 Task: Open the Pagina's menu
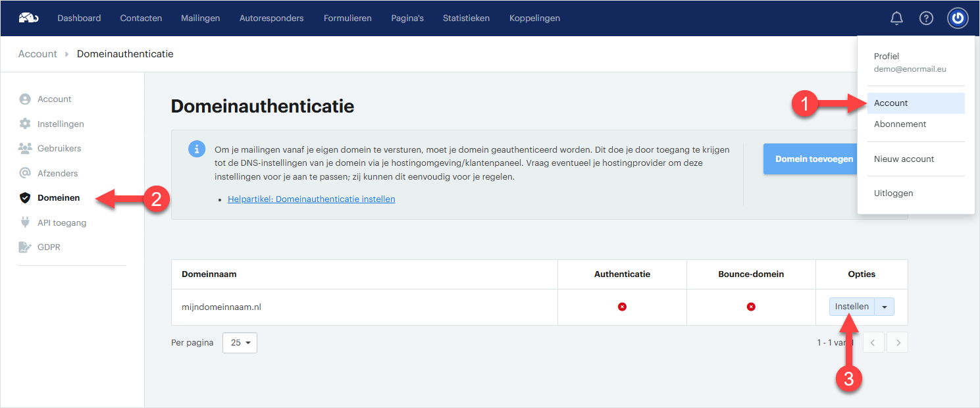click(x=407, y=18)
